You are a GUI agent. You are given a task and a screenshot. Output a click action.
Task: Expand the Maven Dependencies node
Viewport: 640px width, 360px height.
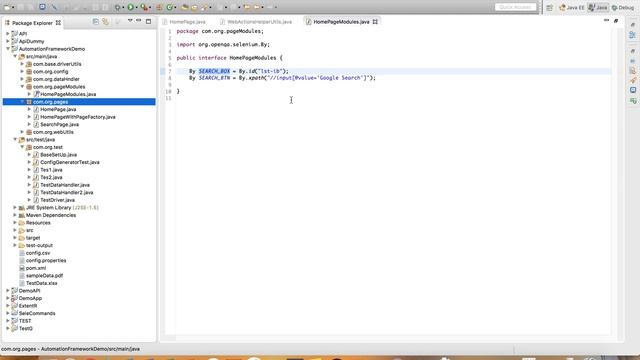click(15, 215)
